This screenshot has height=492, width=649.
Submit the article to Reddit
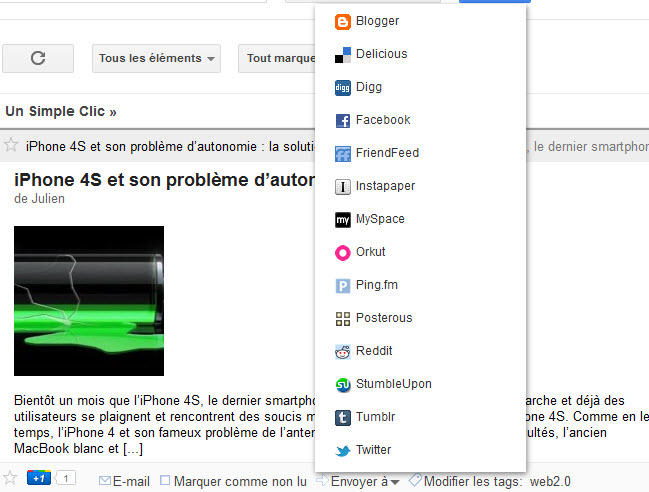[421, 351]
